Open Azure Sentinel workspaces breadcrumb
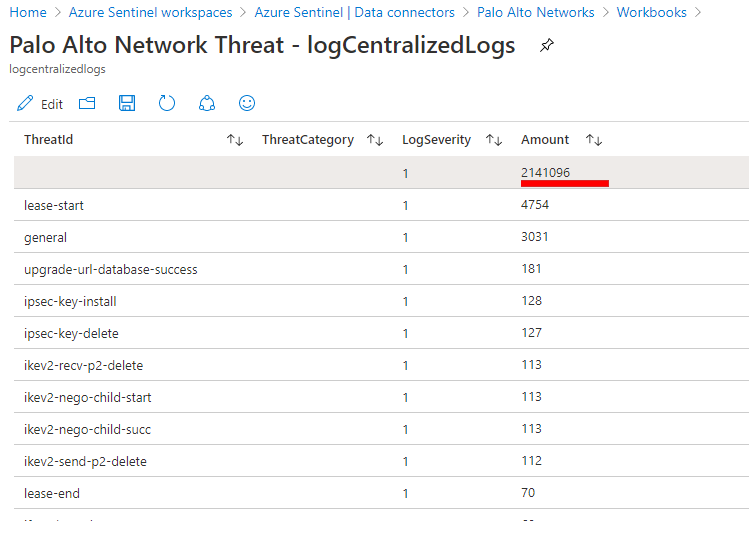Image resolution: width=749 pixels, height=559 pixels. (150, 12)
